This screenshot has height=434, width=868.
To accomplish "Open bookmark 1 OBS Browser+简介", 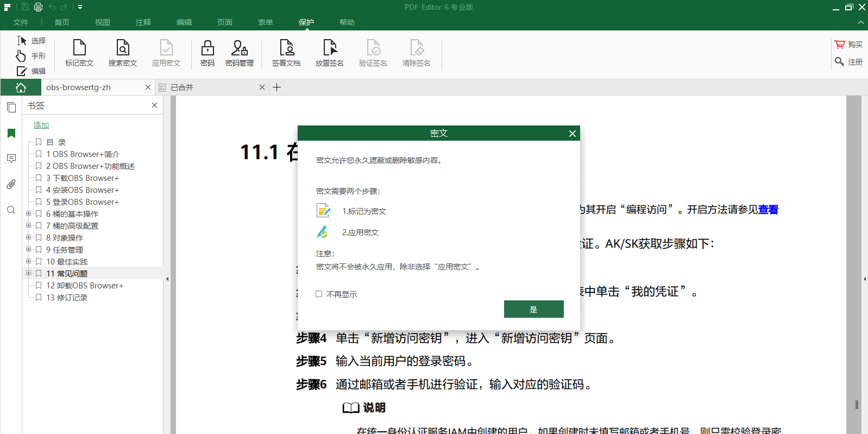I will [x=83, y=154].
